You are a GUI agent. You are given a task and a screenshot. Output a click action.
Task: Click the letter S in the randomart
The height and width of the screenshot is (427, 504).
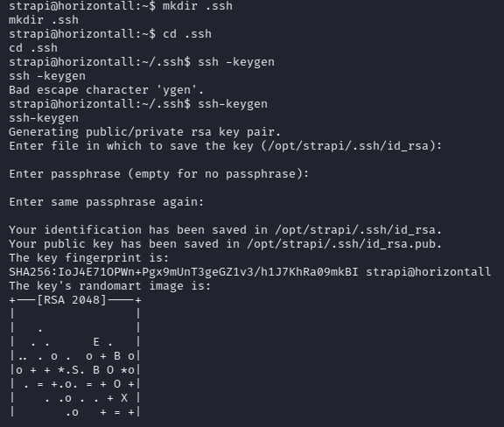click(x=75, y=370)
